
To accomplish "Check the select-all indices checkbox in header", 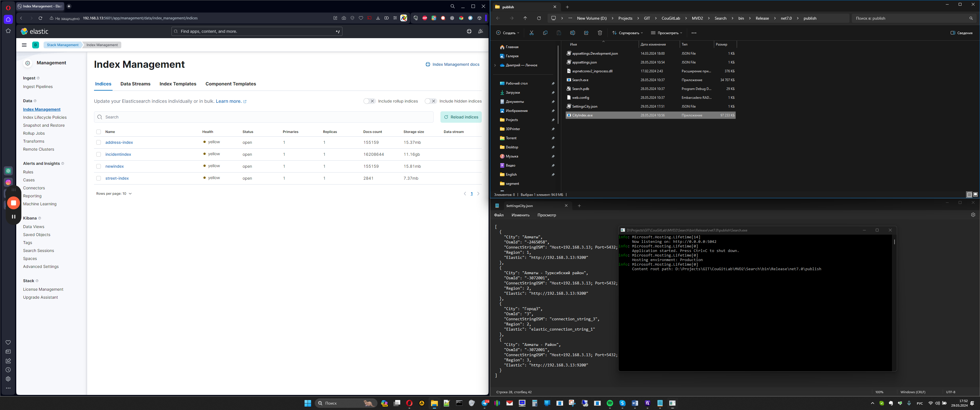I will tap(99, 132).
